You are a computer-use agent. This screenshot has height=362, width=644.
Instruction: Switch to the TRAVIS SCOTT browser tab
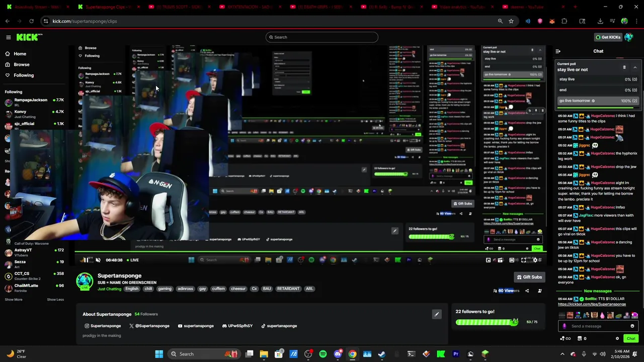click(x=180, y=7)
